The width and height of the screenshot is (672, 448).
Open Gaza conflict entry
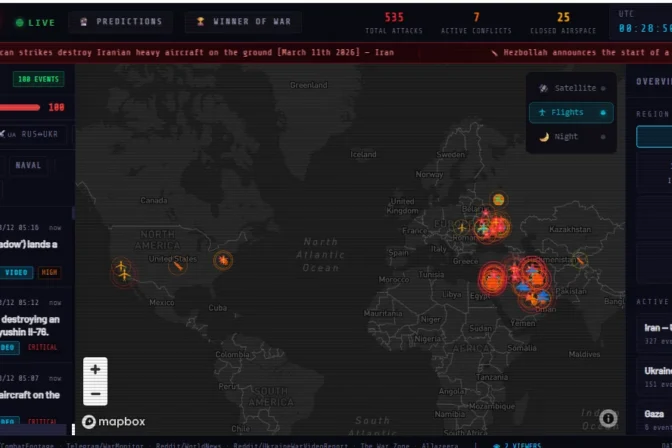(656, 419)
